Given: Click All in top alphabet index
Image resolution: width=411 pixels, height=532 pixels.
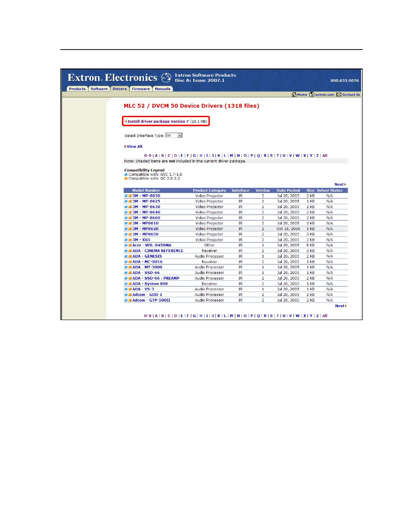Looking at the screenshot, I should point(325,156).
